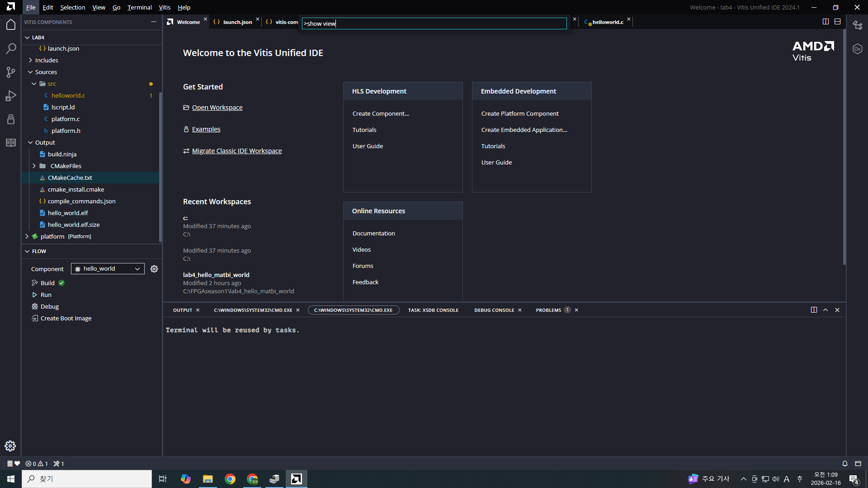Click the Manage gear icon at bottom left
Image resolution: width=868 pixels, height=488 pixels.
point(10,446)
